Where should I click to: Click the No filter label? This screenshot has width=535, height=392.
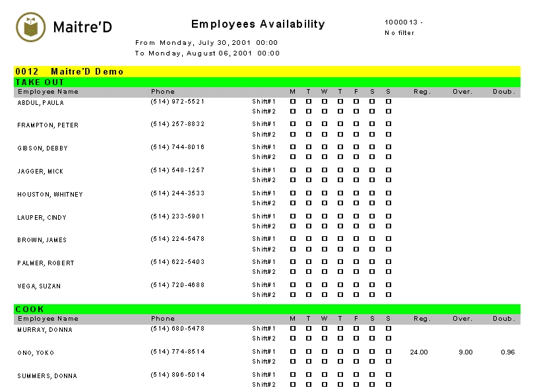coord(399,33)
